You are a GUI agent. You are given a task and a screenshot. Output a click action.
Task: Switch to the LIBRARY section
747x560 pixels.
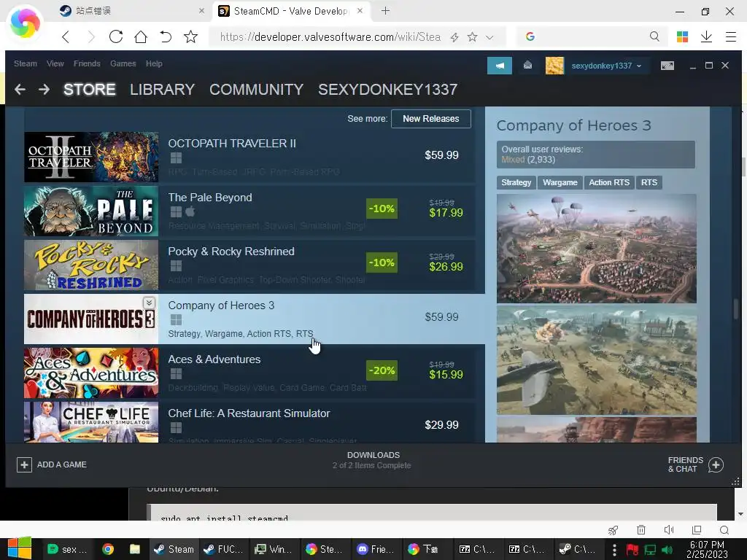tap(162, 89)
